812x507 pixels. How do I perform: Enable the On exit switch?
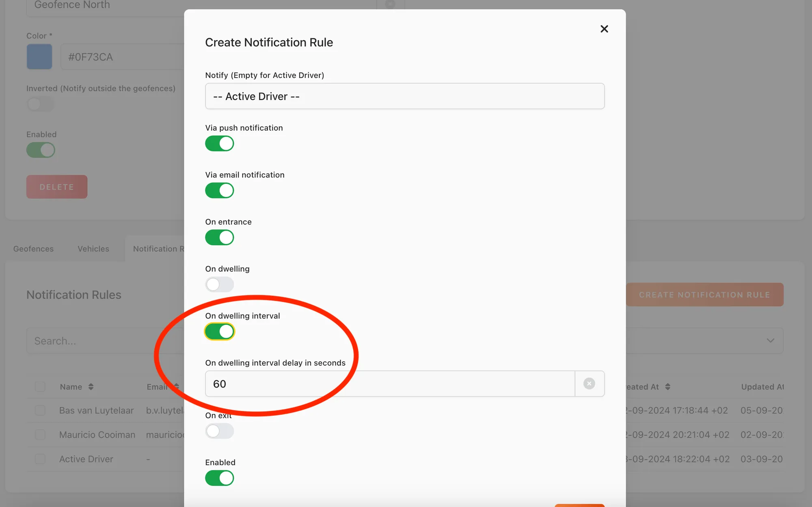click(x=220, y=431)
